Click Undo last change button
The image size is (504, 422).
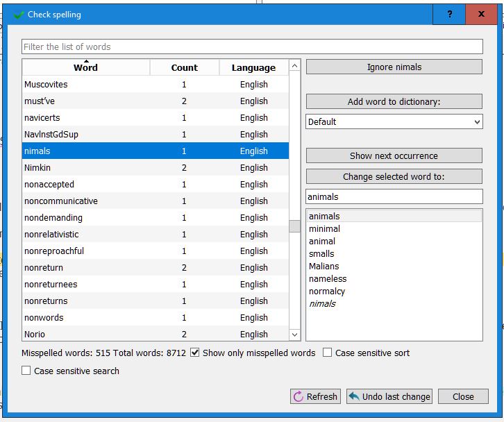[389, 396]
